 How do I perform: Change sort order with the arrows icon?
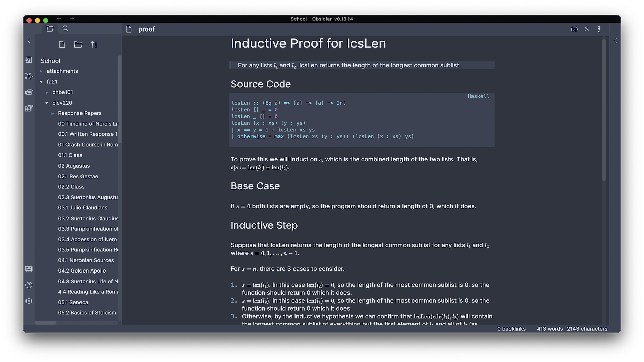[x=94, y=44]
